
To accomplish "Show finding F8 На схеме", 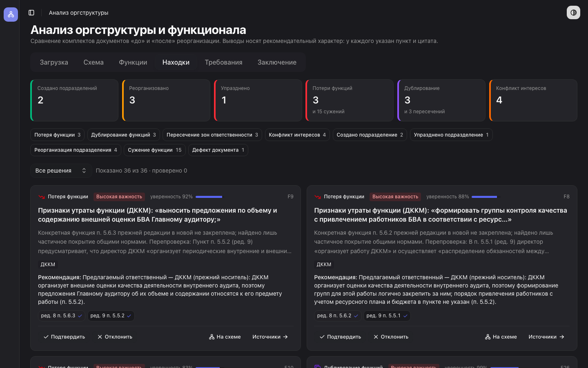I will coord(501,337).
